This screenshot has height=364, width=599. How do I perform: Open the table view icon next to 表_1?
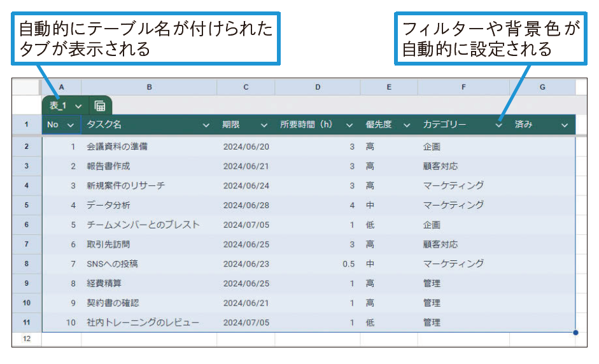point(100,106)
